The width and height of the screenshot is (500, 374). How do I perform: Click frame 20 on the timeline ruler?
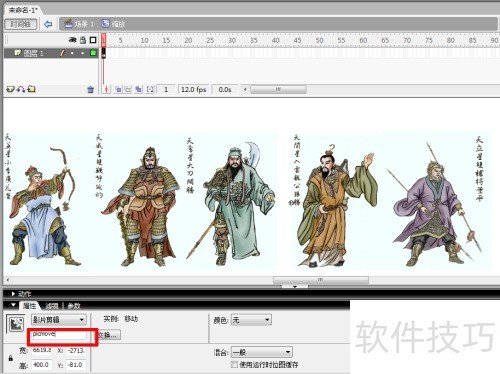pyautogui.click(x=188, y=40)
